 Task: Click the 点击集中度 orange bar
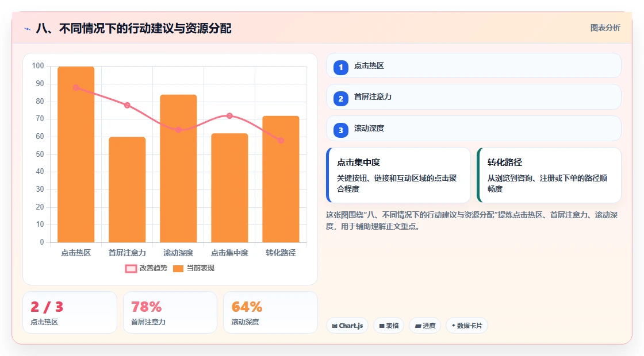(229, 188)
